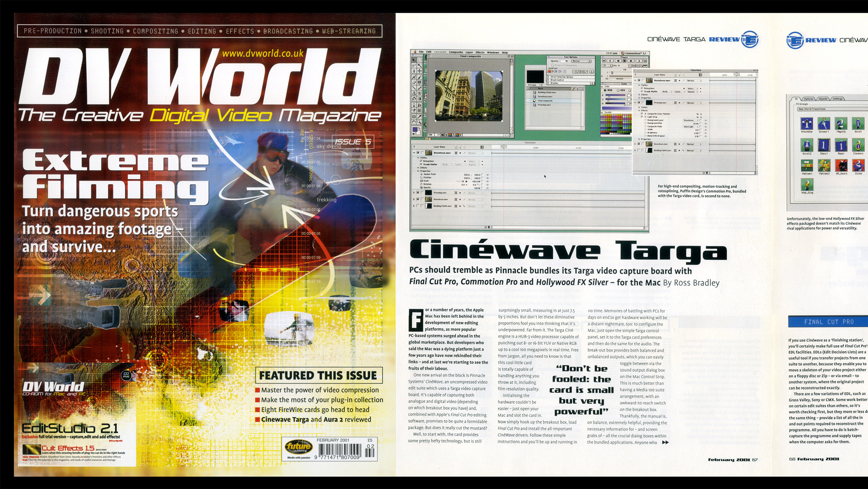Image resolution: width=868 pixels, height=489 pixels.
Task: Click the red AutoPaint record button
Action: coord(549,71)
